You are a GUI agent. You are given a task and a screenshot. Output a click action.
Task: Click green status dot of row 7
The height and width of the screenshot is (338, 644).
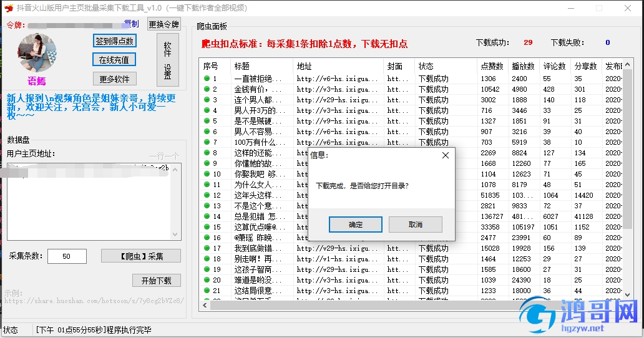207,142
